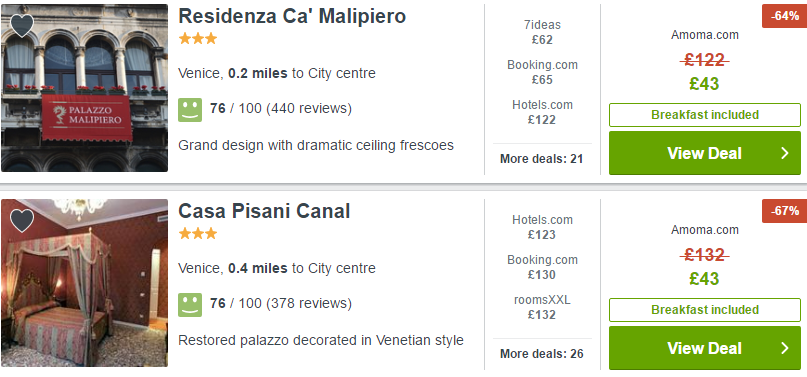
Task: Open Residenza Ca' Malipiero hotel title
Action: tap(292, 16)
